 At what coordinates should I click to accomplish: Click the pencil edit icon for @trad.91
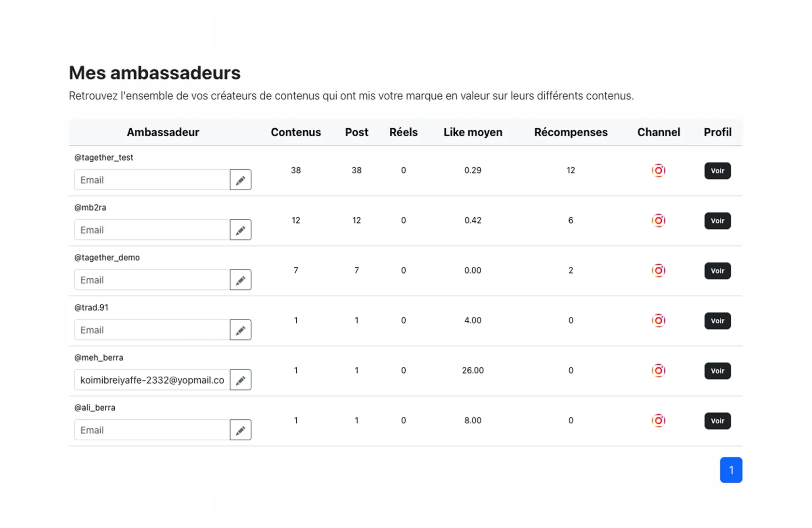point(240,330)
